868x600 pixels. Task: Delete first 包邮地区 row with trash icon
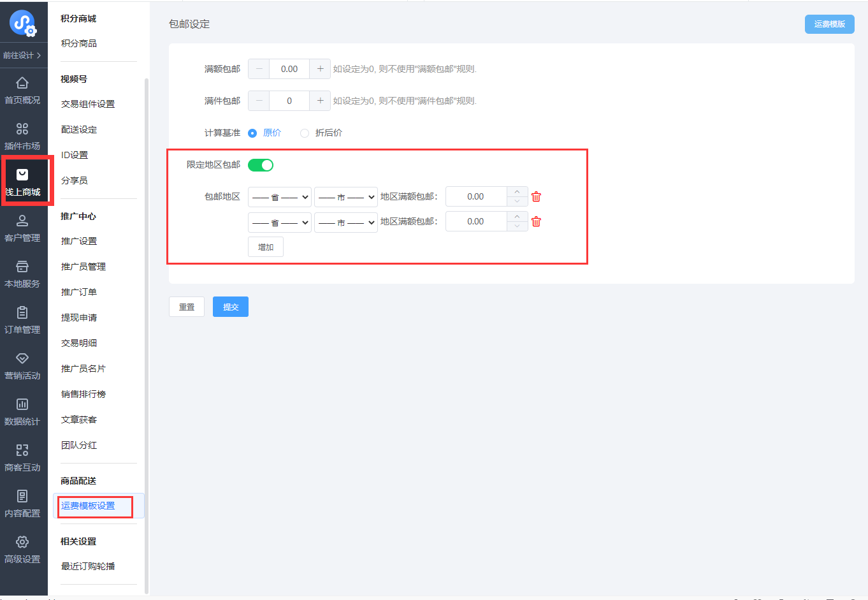[536, 196]
